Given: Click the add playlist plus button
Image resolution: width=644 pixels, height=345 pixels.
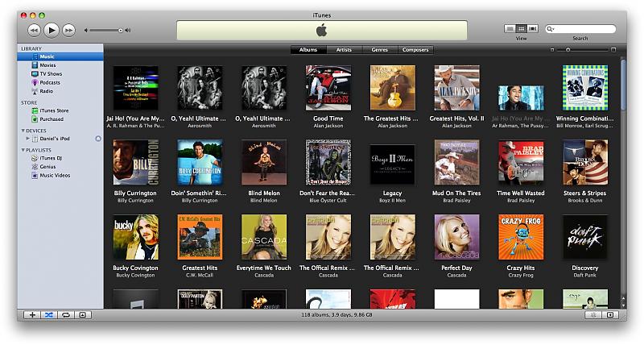Looking at the screenshot, I should [x=32, y=314].
